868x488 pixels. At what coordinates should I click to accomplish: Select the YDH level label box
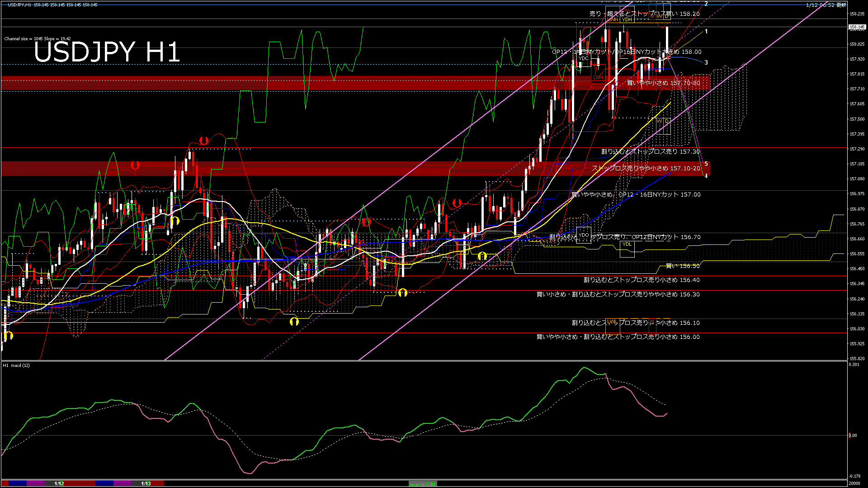point(627,19)
